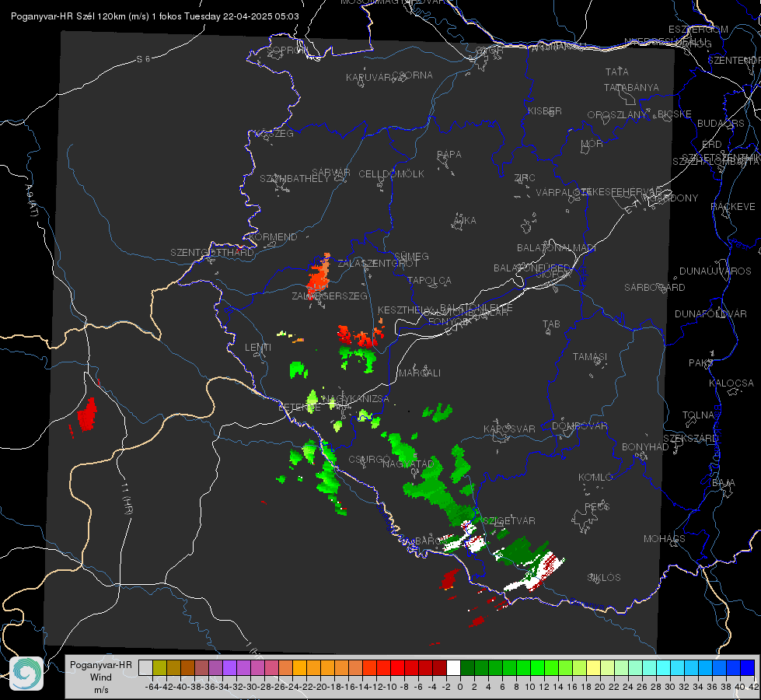This screenshot has width=761, height=700.
Task: Click the SZENTGOTTHARD city label
Action: click(212, 253)
